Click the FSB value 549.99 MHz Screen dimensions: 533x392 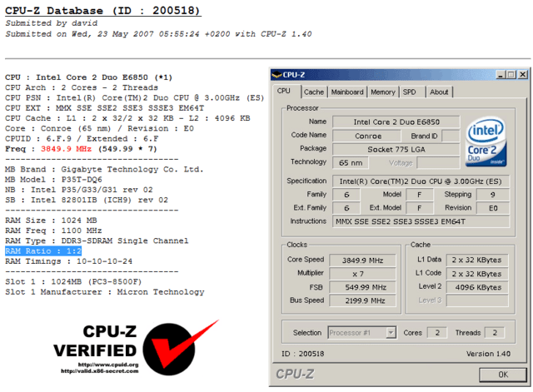coord(362,287)
